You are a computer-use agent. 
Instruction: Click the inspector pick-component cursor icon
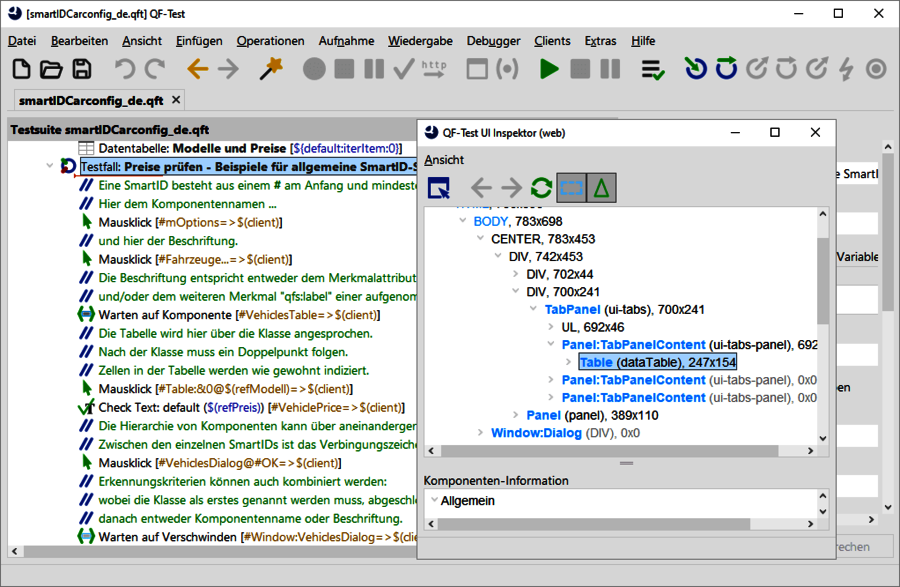tap(439, 188)
